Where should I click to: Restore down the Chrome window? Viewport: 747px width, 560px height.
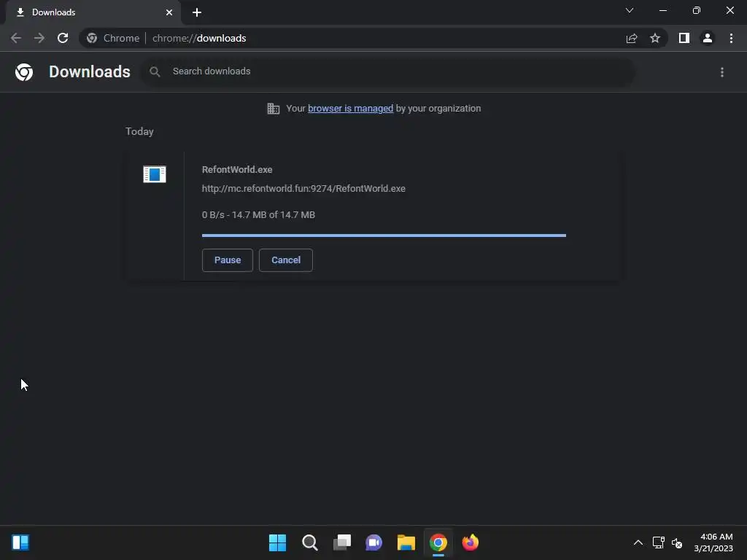click(697, 10)
